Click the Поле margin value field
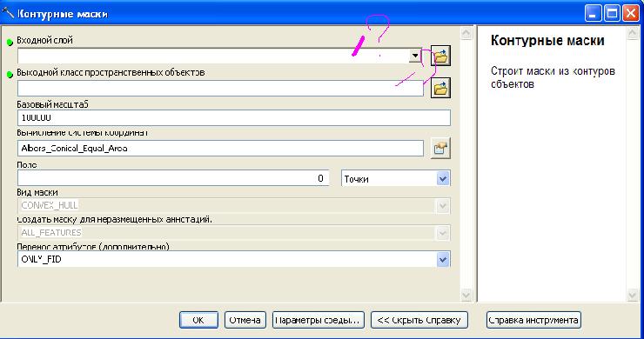The image size is (644, 339). [173, 178]
